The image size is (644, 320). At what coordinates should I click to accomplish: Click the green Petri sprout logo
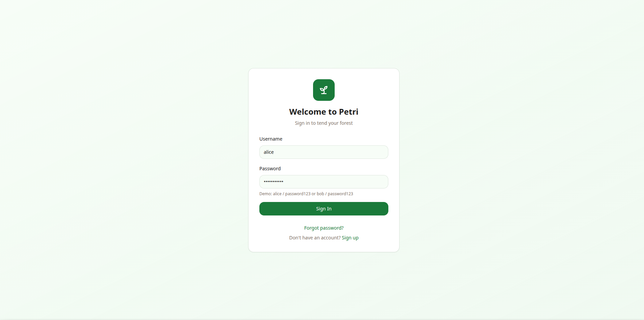[x=324, y=90]
